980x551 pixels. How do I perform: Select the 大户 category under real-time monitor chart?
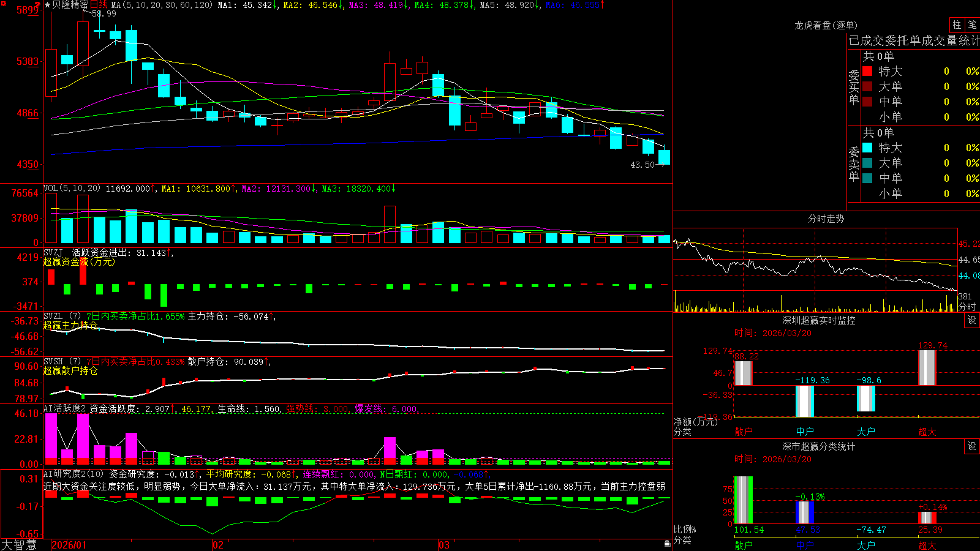point(866,432)
